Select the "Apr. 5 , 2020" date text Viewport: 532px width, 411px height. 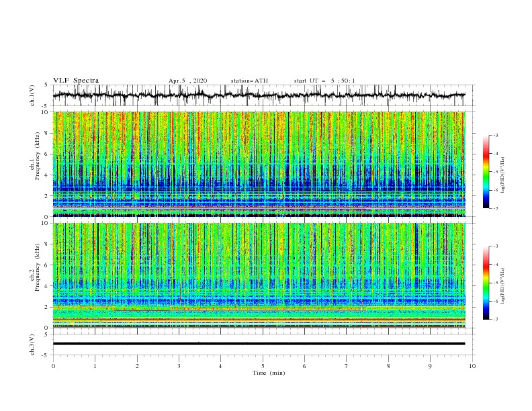(x=187, y=81)
